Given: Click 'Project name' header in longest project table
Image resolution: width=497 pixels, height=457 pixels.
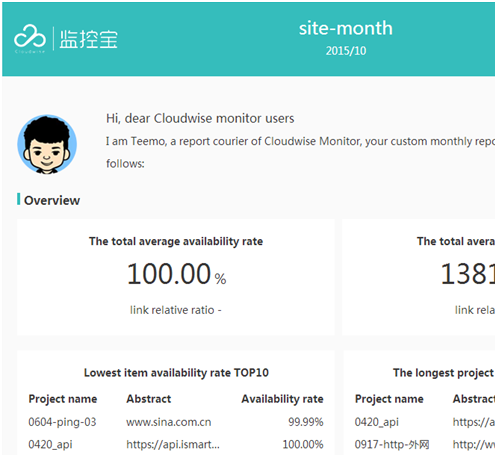Looking at the screenshot, I should click(x=389, y=399).
